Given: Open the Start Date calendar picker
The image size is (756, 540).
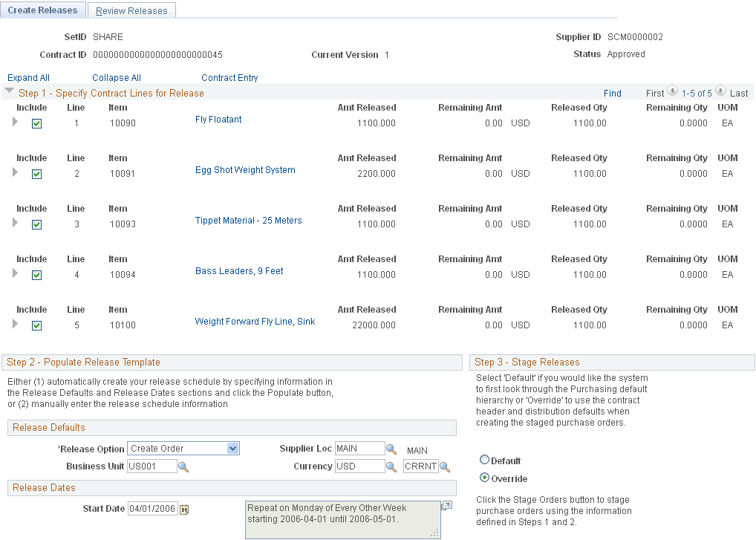Looking at the screenshot, I should 183,509.
